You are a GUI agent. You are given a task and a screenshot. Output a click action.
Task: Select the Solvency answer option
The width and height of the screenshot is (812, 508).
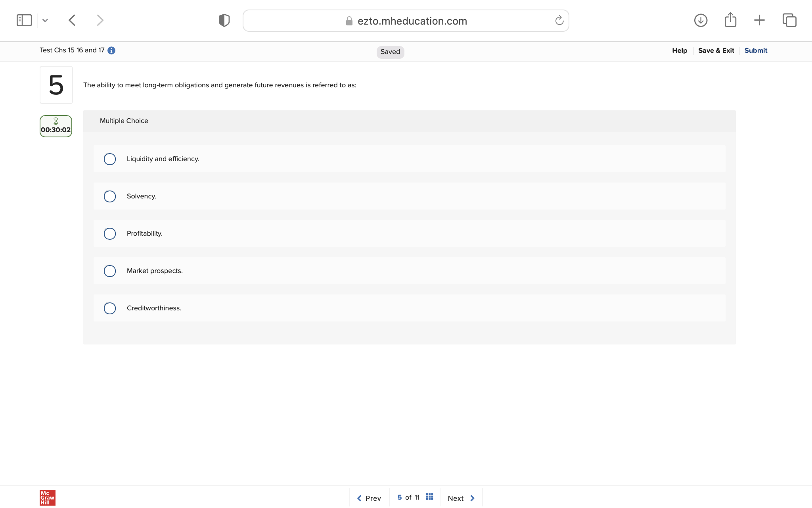[x=110, y=196]
